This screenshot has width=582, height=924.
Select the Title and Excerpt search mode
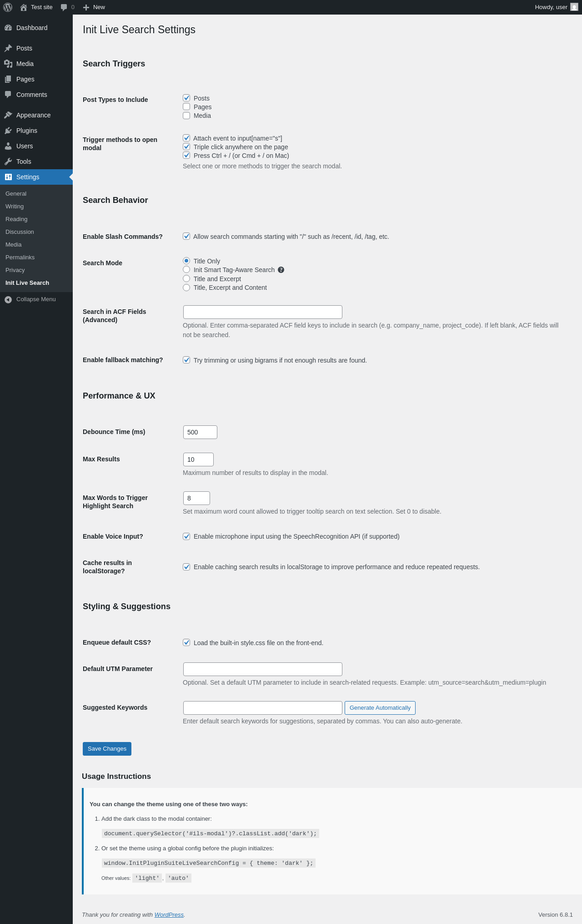coord(186,279)
